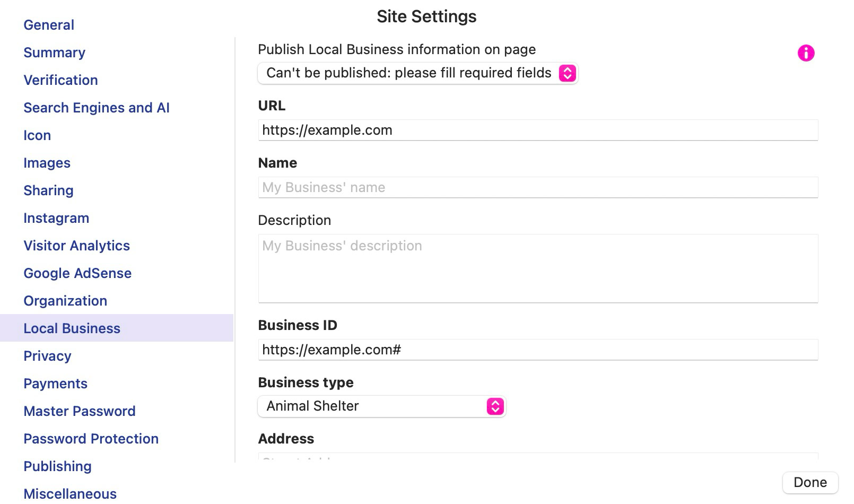Go to Verification settings
854x504 pixels.
pyautogui.click(x=60, y=80)
